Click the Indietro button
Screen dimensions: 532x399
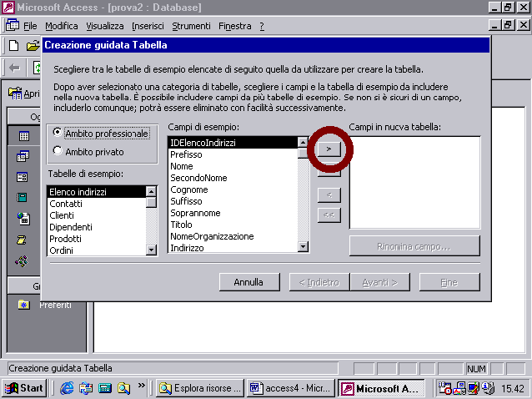pyautogui.click(x=319, y=282)
